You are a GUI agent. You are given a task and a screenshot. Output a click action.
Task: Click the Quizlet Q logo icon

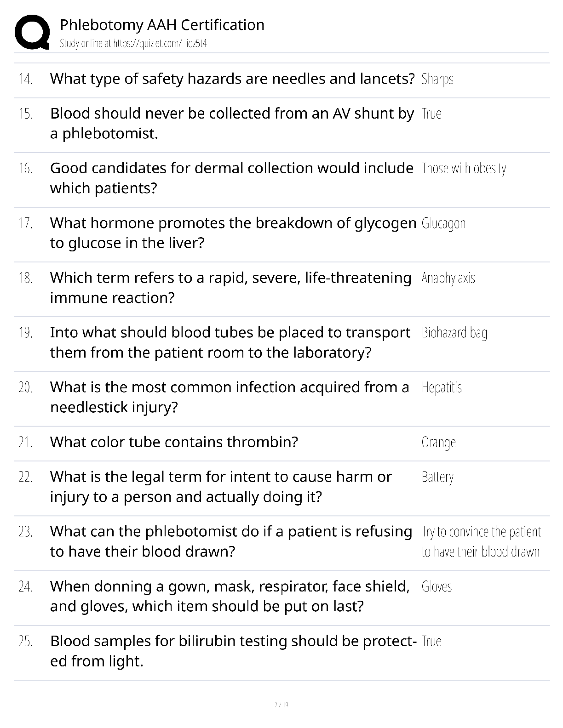32,32
